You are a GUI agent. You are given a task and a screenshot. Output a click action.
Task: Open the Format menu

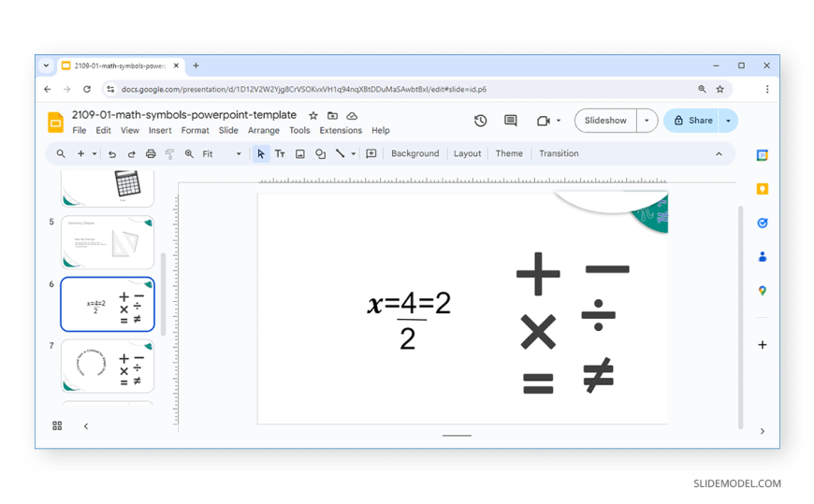click(196, 130)
